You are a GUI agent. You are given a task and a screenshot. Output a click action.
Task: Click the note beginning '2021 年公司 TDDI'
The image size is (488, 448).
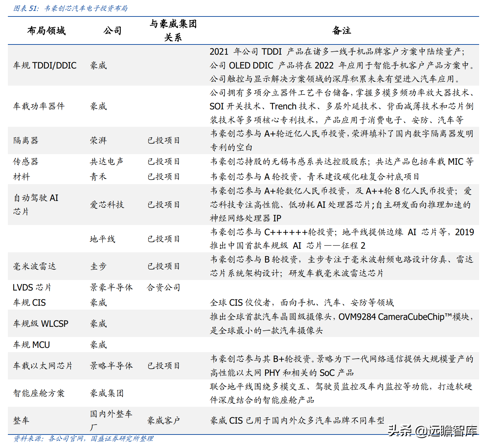coord(342,65)
